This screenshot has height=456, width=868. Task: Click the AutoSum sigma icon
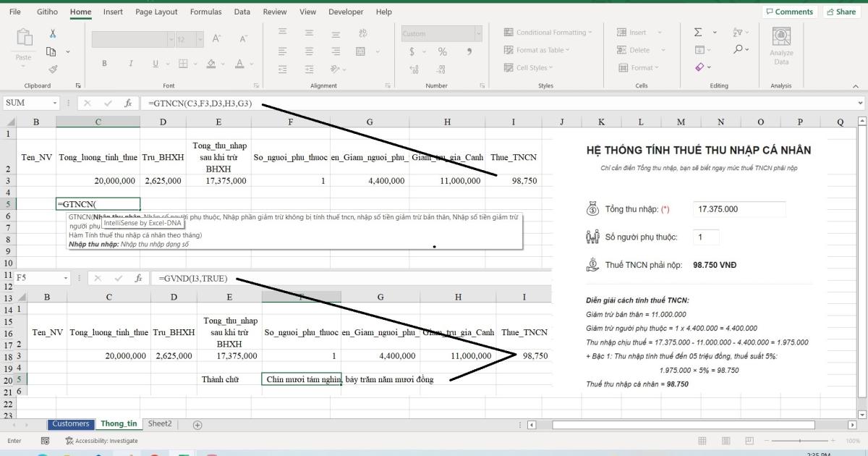point(698,33)
